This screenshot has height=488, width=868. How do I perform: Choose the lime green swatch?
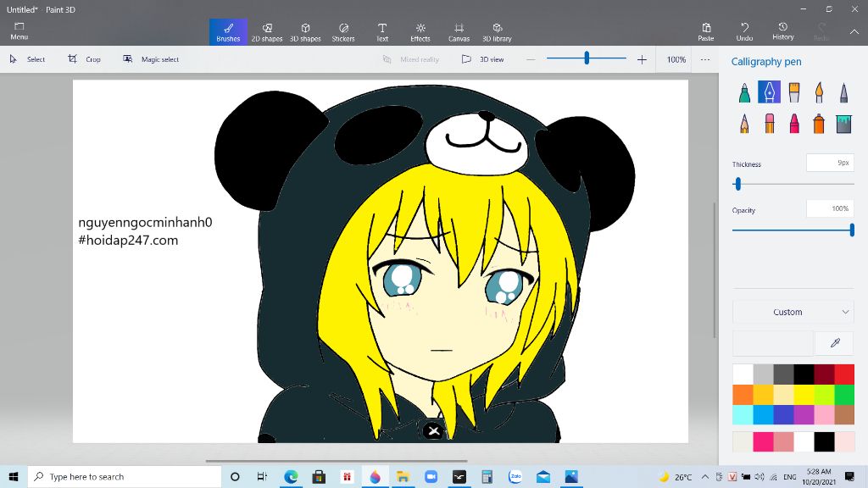(x=824, y=395)
